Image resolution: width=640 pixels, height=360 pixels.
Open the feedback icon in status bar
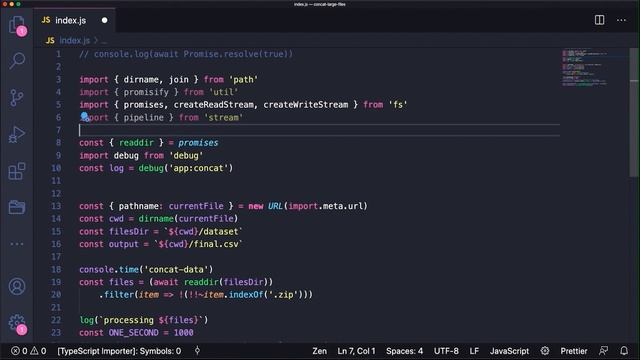pyautogui.click(x=603, y=351)
